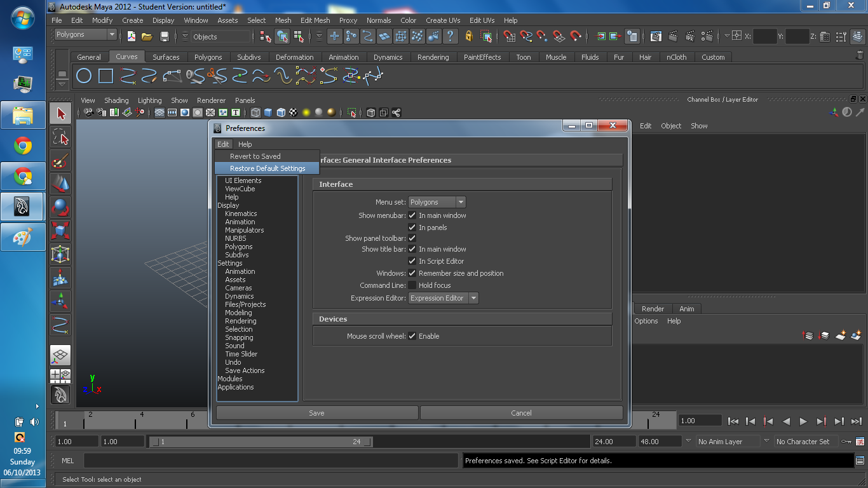Activate the Paint Selection tool
The image size is (868, 488).
[x=61, y=161]
